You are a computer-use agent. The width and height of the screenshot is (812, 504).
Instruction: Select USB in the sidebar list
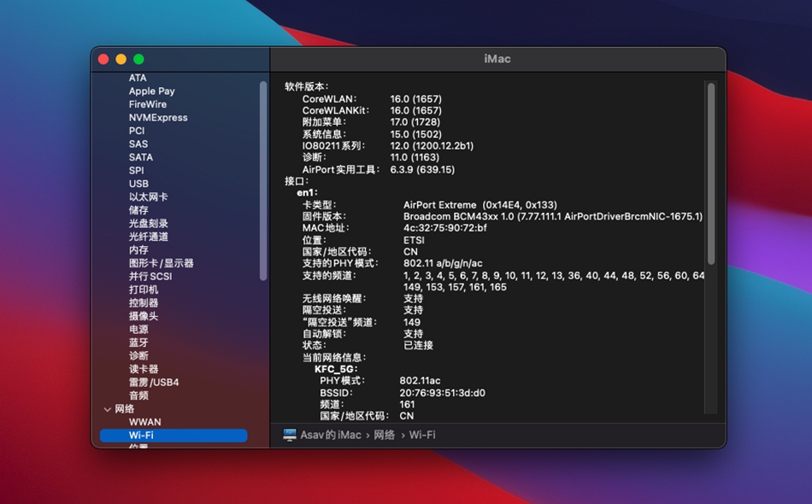pos(138,184)
